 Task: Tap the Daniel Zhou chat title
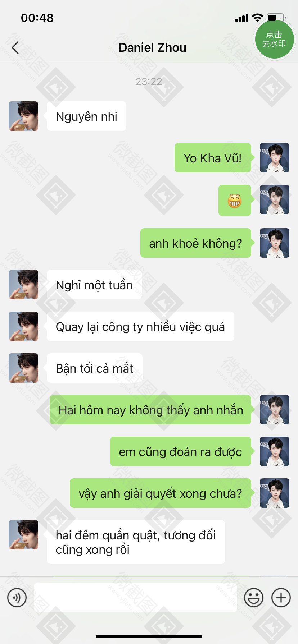[153, 47]
